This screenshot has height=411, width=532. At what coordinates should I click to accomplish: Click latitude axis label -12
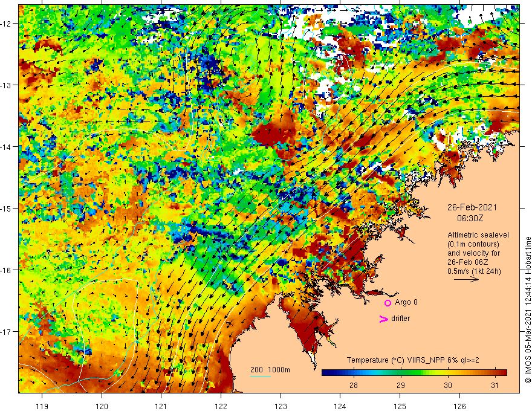click(6, 24)
